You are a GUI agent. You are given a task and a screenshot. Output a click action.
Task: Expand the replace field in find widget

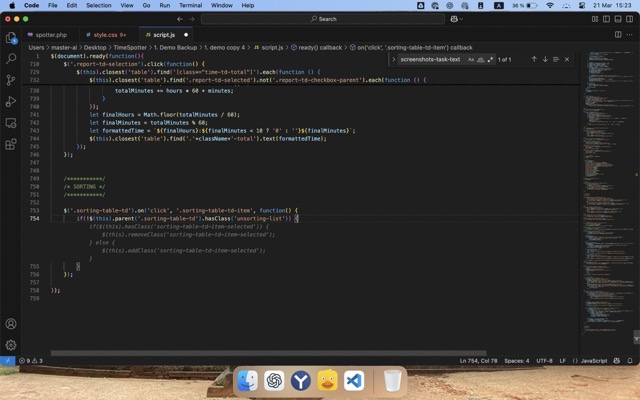[394, 59]
